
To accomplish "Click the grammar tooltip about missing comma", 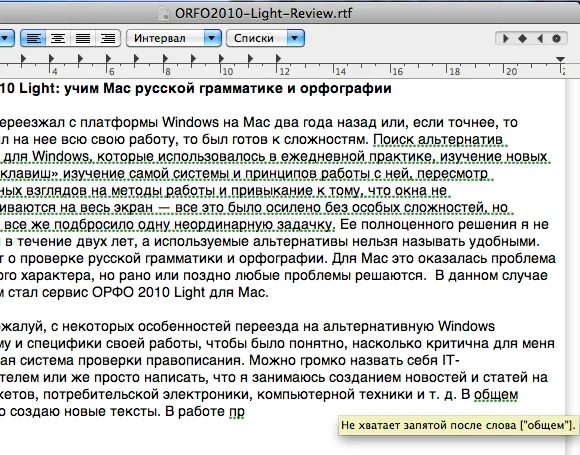I will tap(458, 425).
